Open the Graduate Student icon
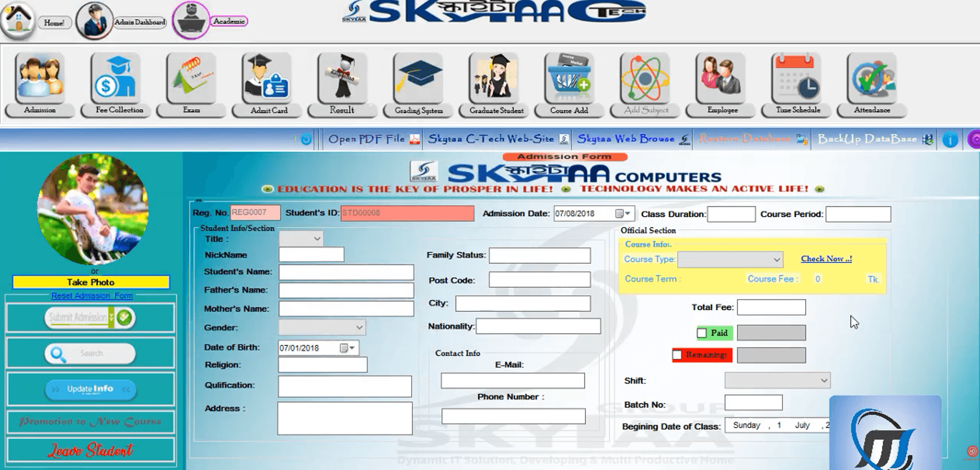Image resolution: width=980 pixels, height=470 pixels. pyautogui.click(x=493, y=78)
